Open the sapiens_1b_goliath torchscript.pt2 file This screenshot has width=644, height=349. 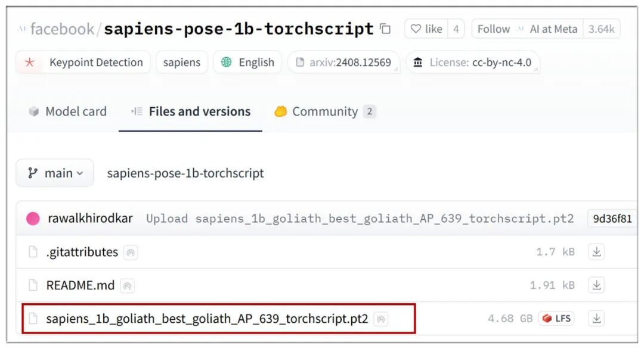[x=207, y=319]
